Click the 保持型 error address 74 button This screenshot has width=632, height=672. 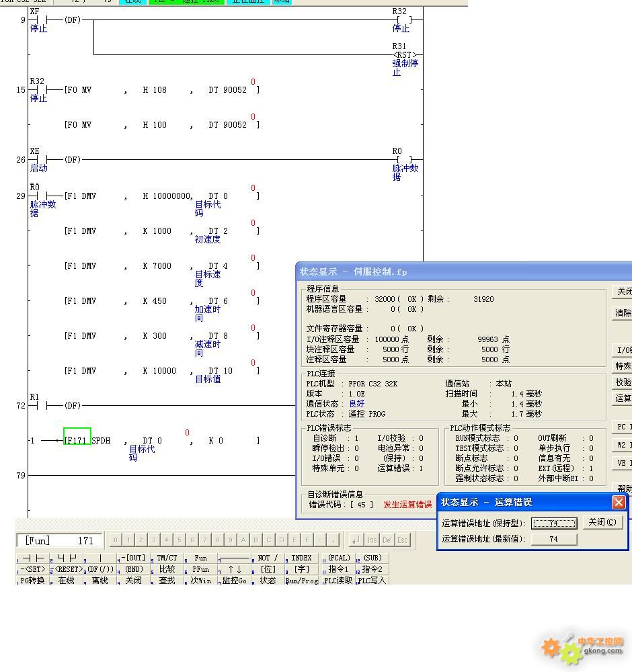554,523
